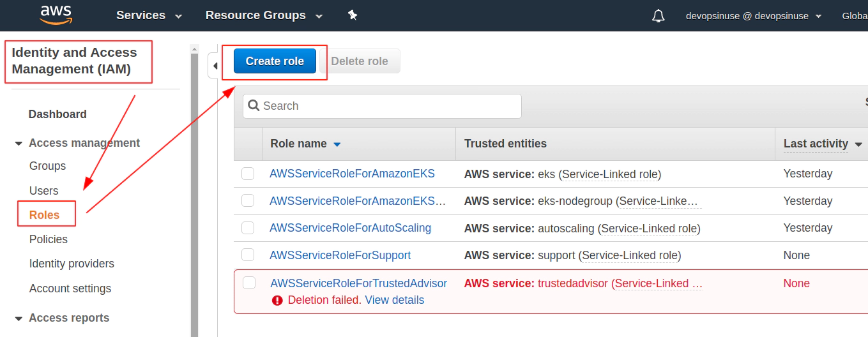
Task: Open the Services dropdown menu
Action: (149, 15)
